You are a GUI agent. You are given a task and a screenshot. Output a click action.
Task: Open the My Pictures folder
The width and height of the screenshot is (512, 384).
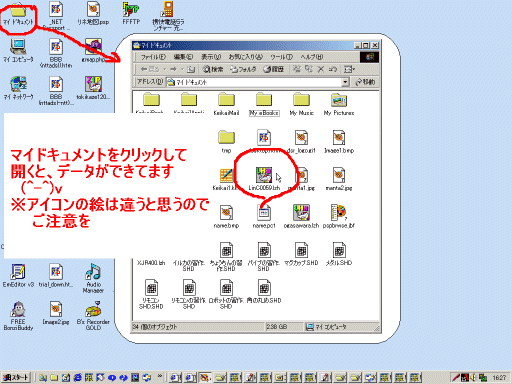(339, 105)
